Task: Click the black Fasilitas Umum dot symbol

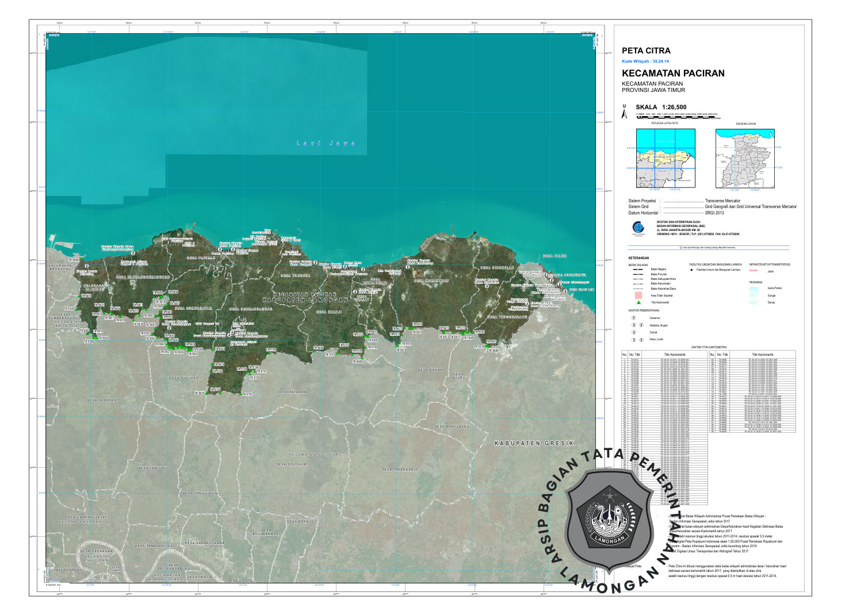Action: (x=691, y=269)
